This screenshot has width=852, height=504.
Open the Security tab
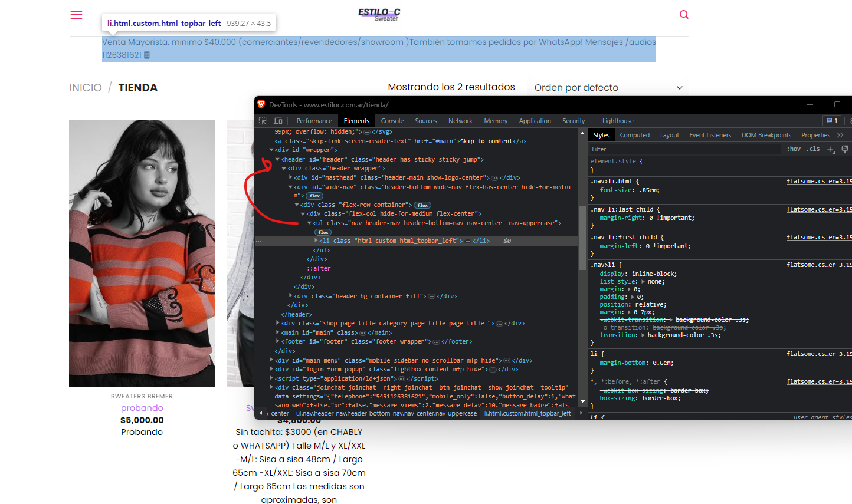(x=574, y=121)
